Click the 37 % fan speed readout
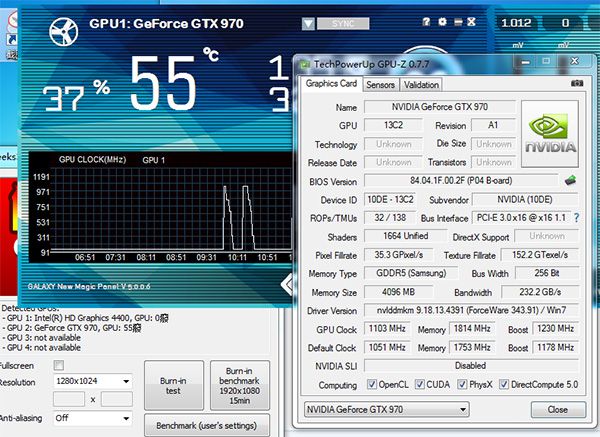Screen dimensions: 600x437 (x=76, y=96)
